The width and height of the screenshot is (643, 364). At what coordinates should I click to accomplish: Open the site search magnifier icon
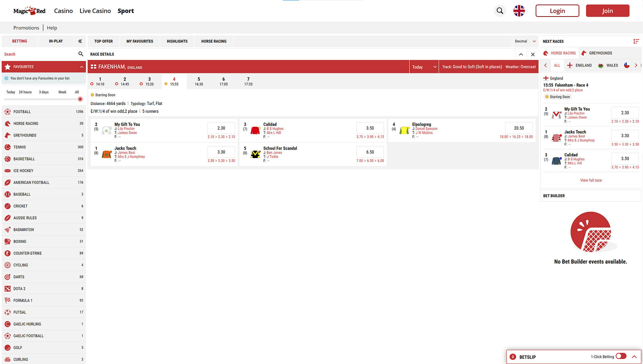coord(500,11)
